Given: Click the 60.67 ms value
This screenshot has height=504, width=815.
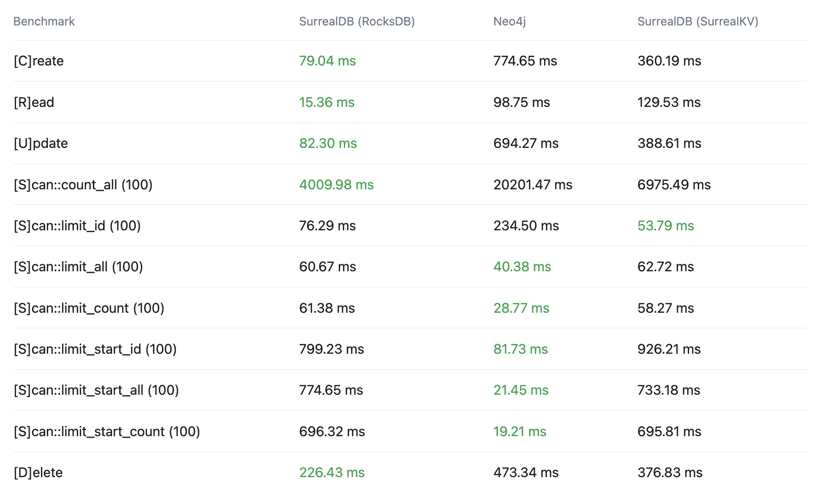Looking at the screenshot, I should click(x=327, y=267).
